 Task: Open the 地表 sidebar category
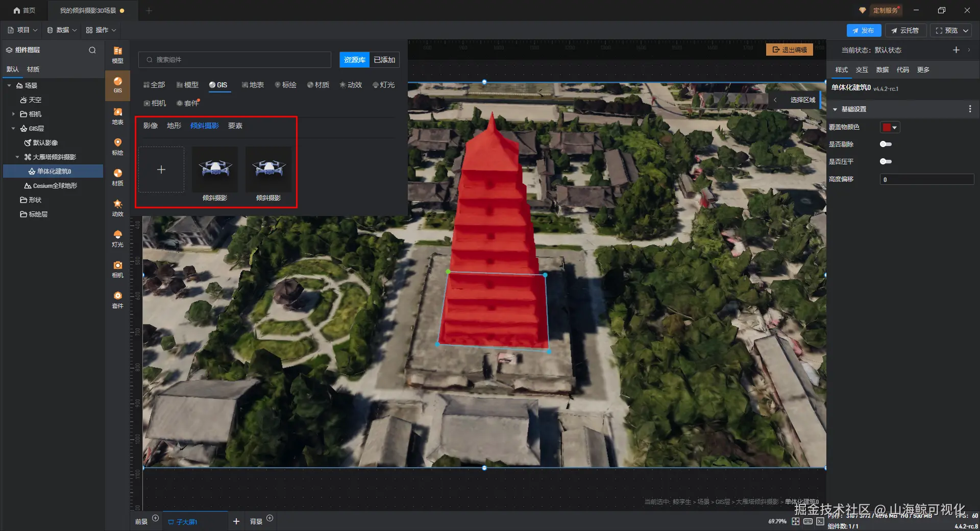[x=117, y=116]
